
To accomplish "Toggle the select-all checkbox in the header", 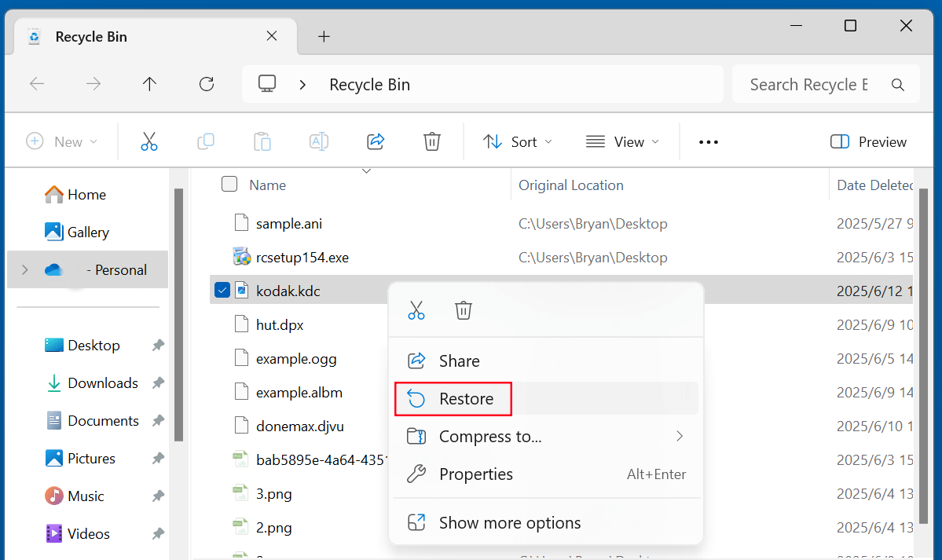I will (x=229, y=184).
